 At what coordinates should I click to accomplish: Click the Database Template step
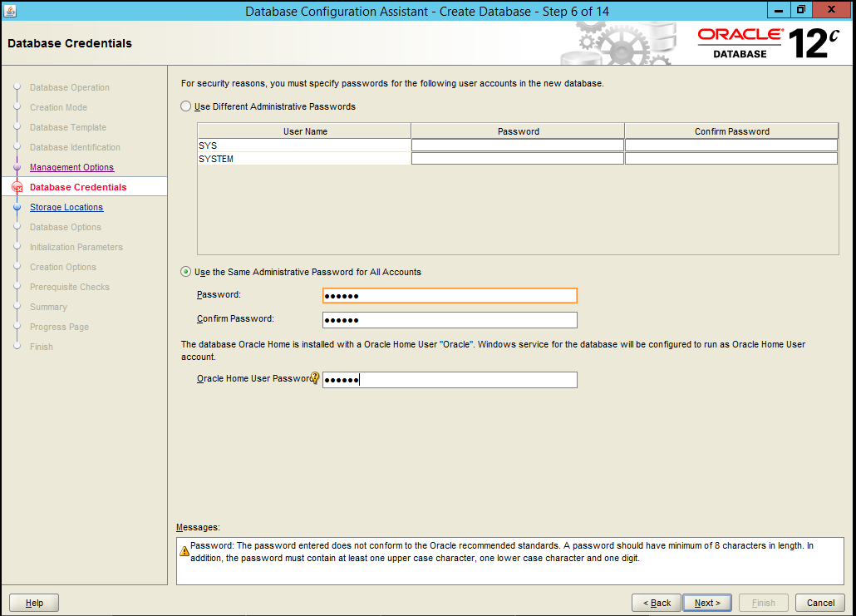click(x=68, y=127)
